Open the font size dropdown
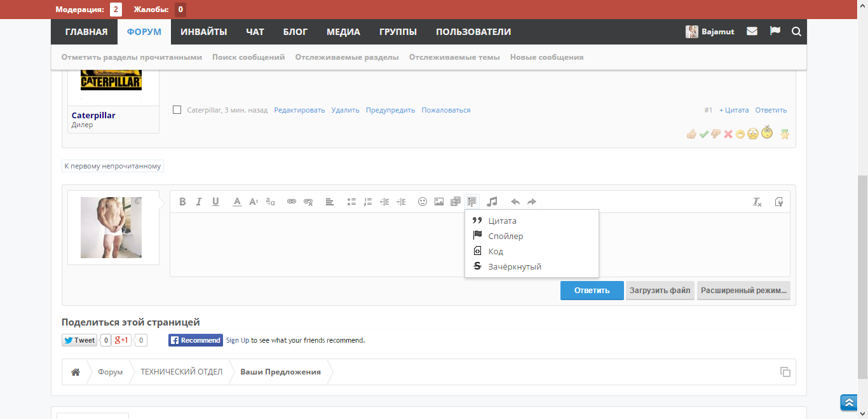The width and height of the screenshot is (868, 419). [x=254, y=202]
